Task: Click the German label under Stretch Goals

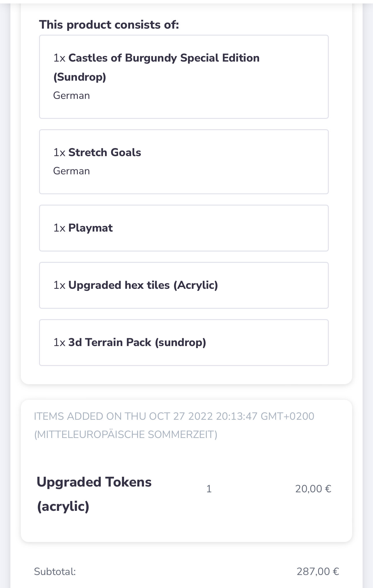Action: click(71, 171)
